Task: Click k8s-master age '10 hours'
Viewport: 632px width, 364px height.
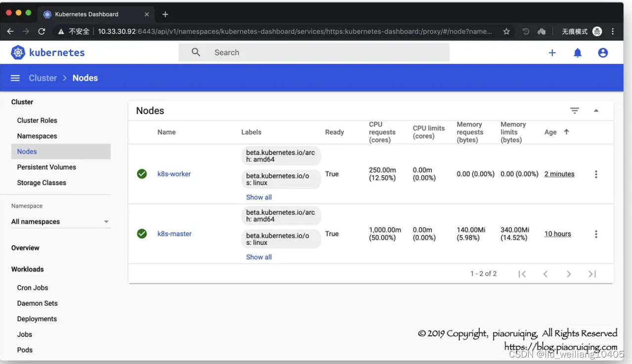Action: (558, 234)
